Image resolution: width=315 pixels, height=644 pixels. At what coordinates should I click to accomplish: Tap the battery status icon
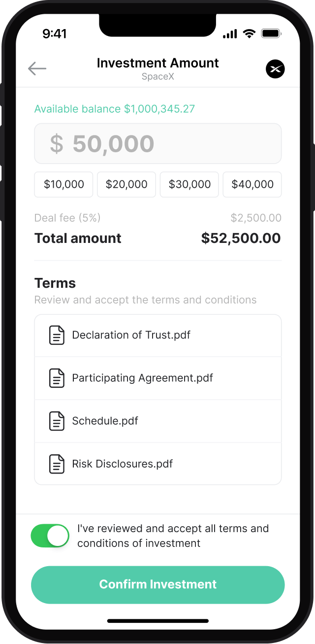pyautogui.click(x=271, y=34)
